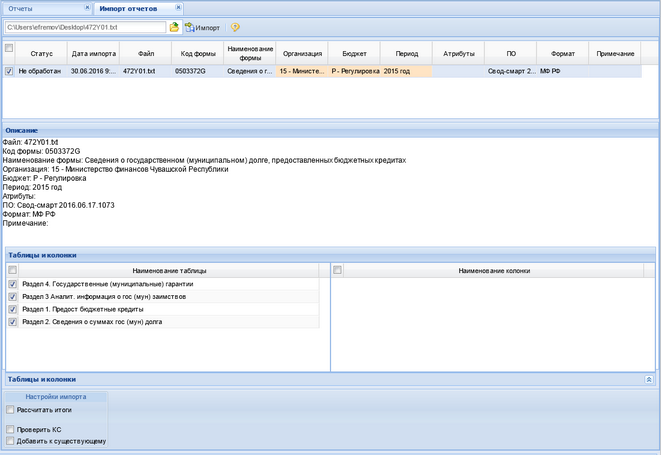Click the Наименование таблицы column header
Image resolution: width=661 pixels, height=455 pixels.
[169, 271]
